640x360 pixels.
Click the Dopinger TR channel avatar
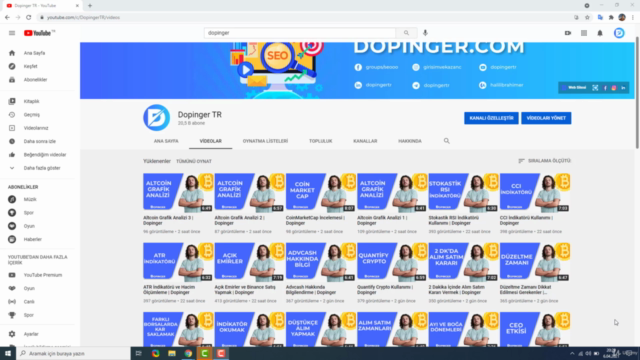156,118
